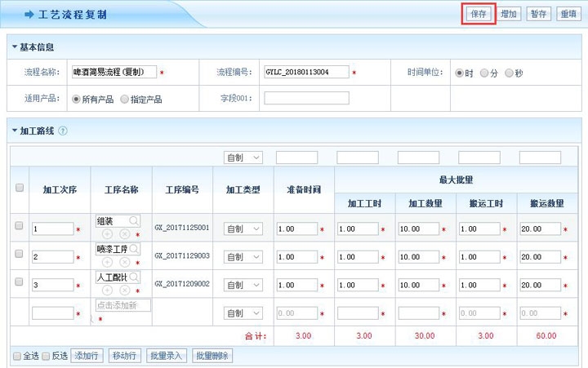This screenshot has height=368, width=588.
Task: Click the remove icon under 组装
Action: click(x=124, y=234)
